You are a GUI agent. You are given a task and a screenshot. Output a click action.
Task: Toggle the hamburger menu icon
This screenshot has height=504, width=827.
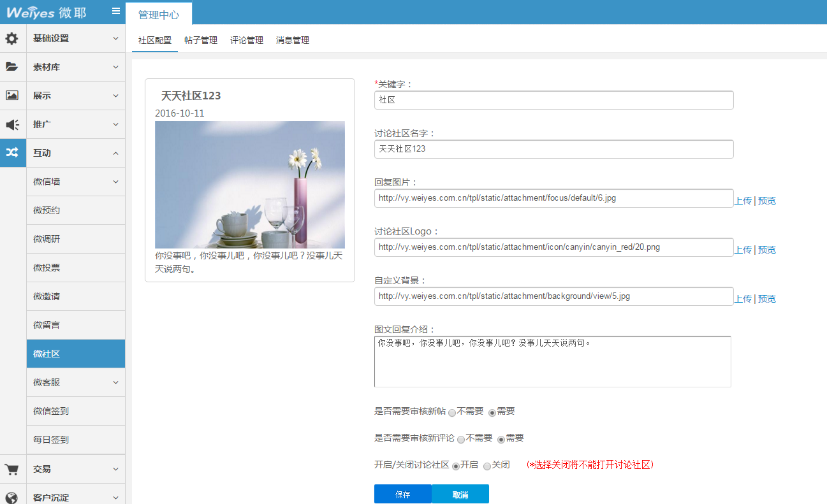[x=115, y=11]
